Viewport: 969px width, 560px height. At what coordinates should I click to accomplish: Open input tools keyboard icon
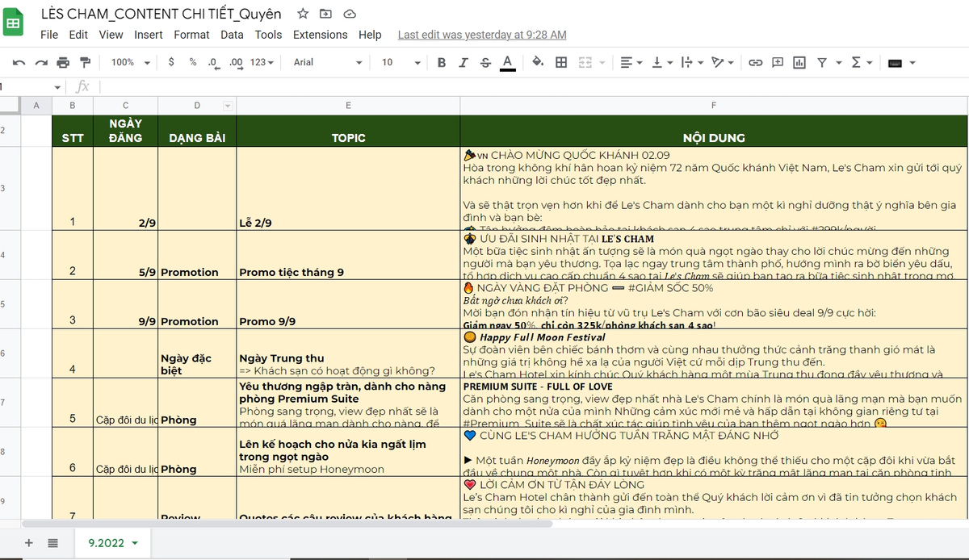click(895, 62)
